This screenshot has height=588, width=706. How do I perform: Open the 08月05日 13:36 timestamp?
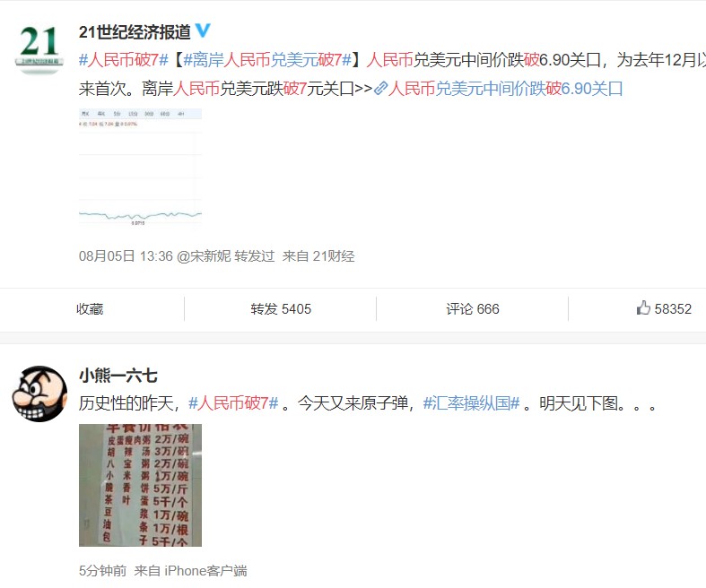pyautogui.click(x=126, y=256)
